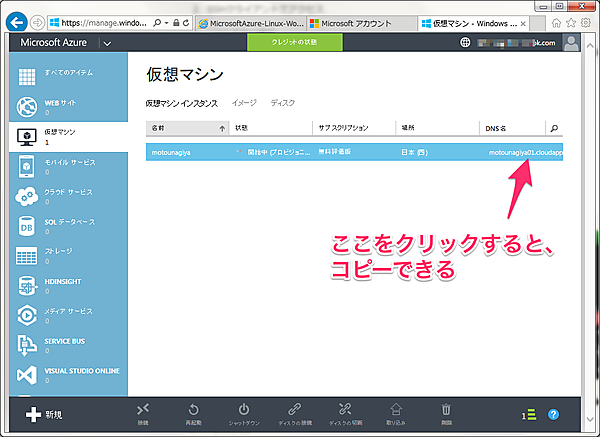Click the ディスクの接続 (Attach disk) icon
Screen dimensions: 600x437
tap(294, 408)
